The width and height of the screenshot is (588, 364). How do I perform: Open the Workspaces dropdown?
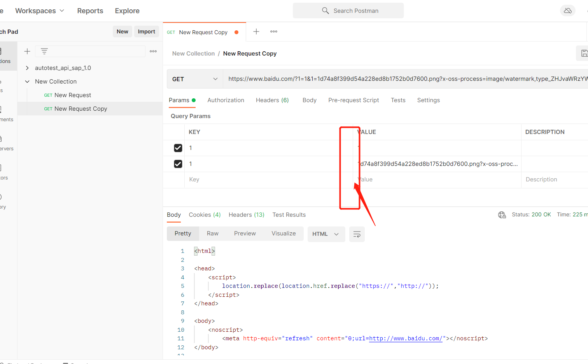click(39, 11)
